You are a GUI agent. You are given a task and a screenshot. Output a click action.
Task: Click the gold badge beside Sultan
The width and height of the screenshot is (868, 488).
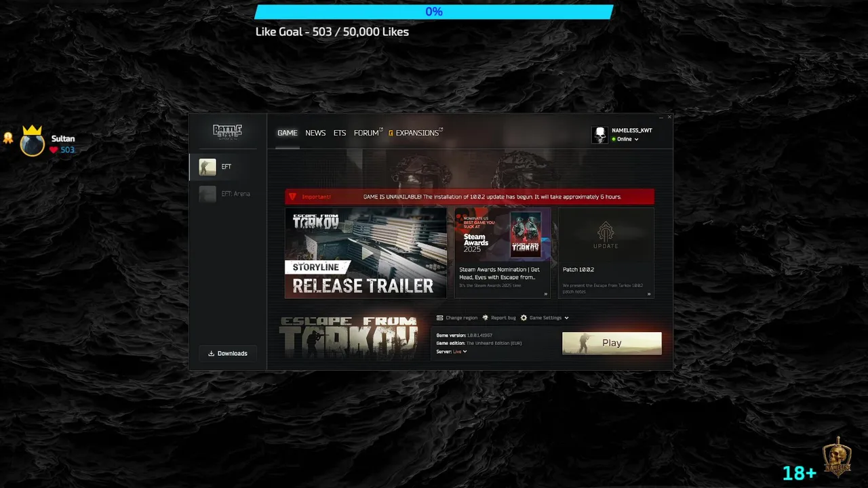click(x=8, y=138)
